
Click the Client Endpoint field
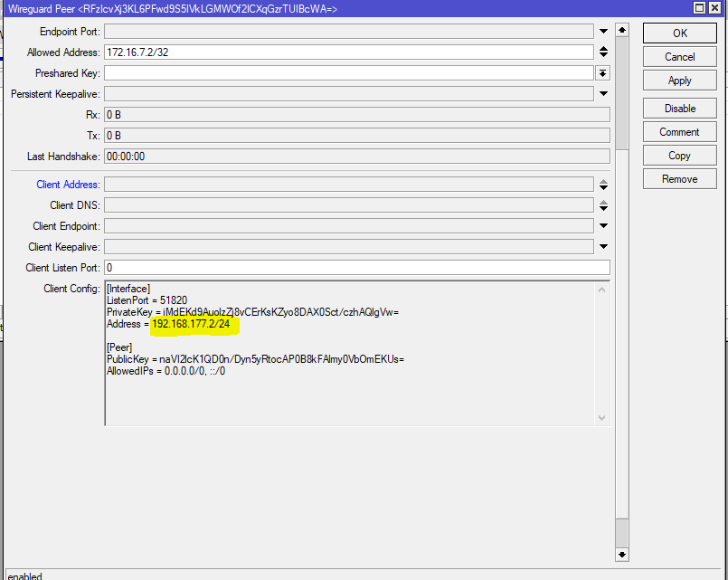pyautogui.click(x=349, y=226)
